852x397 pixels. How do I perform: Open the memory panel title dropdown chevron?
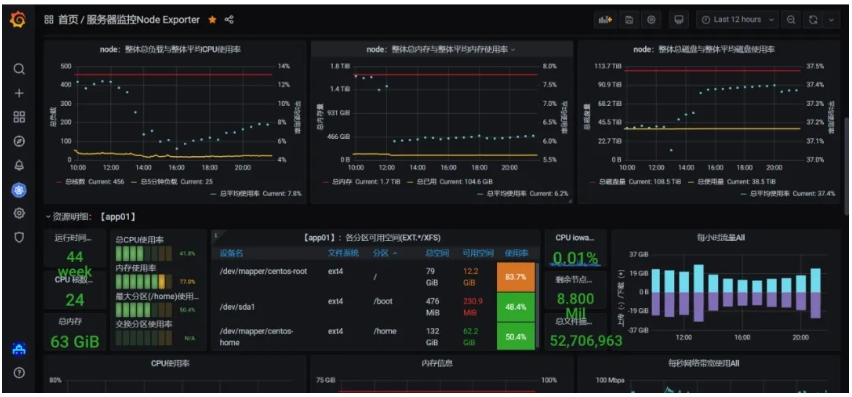[513, 49]
